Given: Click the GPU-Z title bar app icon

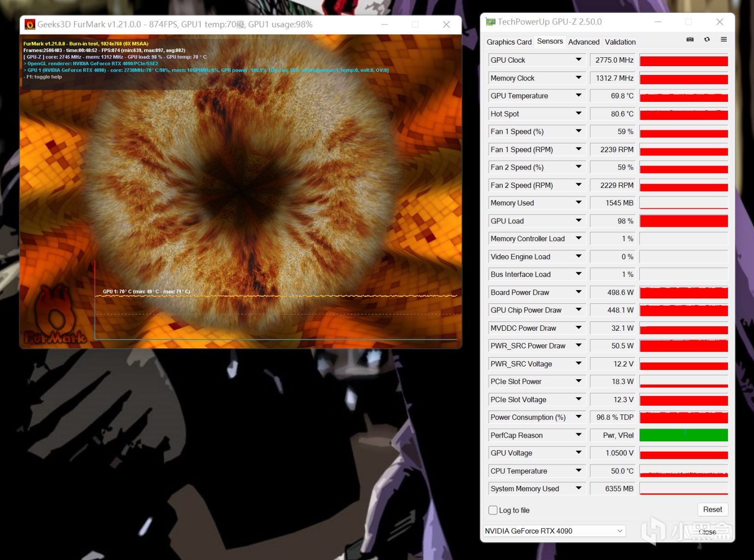Looking at the screenshot, I should pos(490,22).
